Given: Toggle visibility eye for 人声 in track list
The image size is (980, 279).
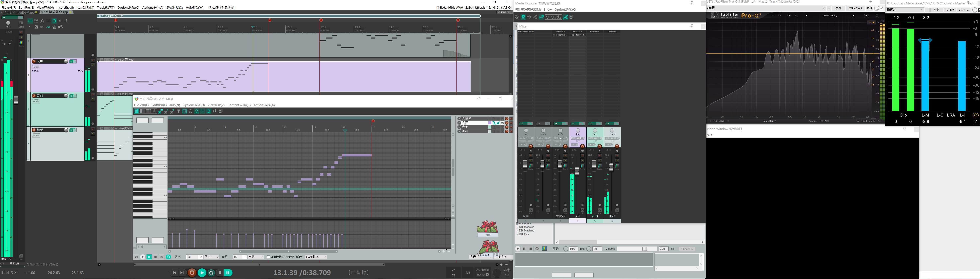Looking at the screenshot, I should tap(502, 123).
